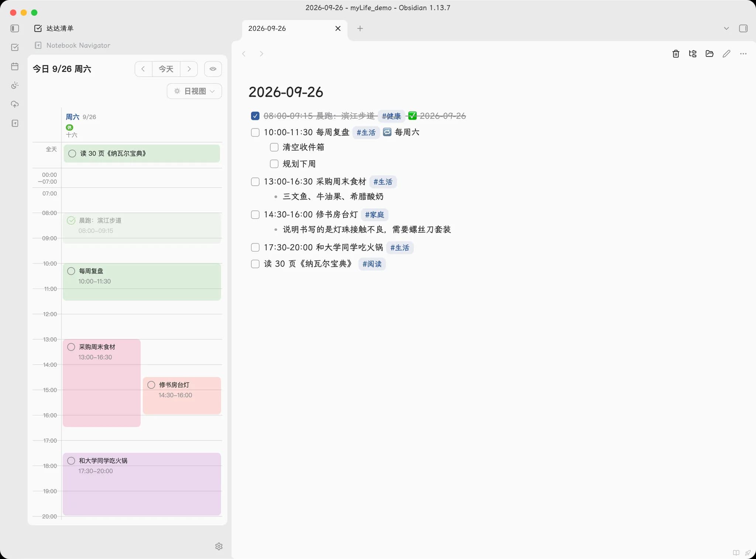Click the cloud upload sync icon

[15, 104]
